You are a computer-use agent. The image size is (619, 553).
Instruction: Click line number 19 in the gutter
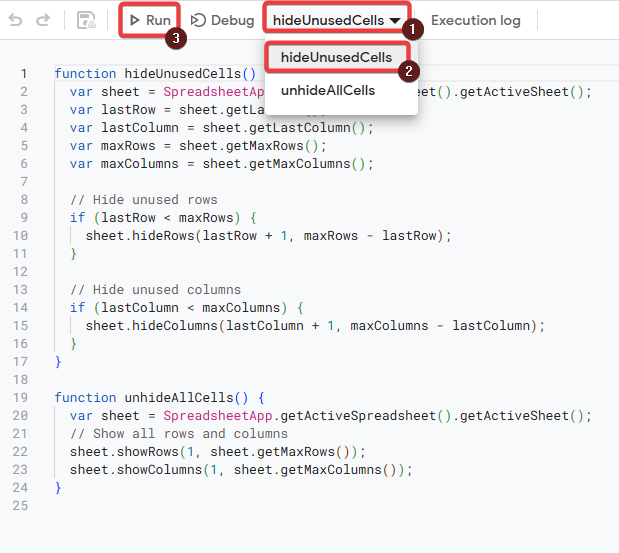pos(21,398)
